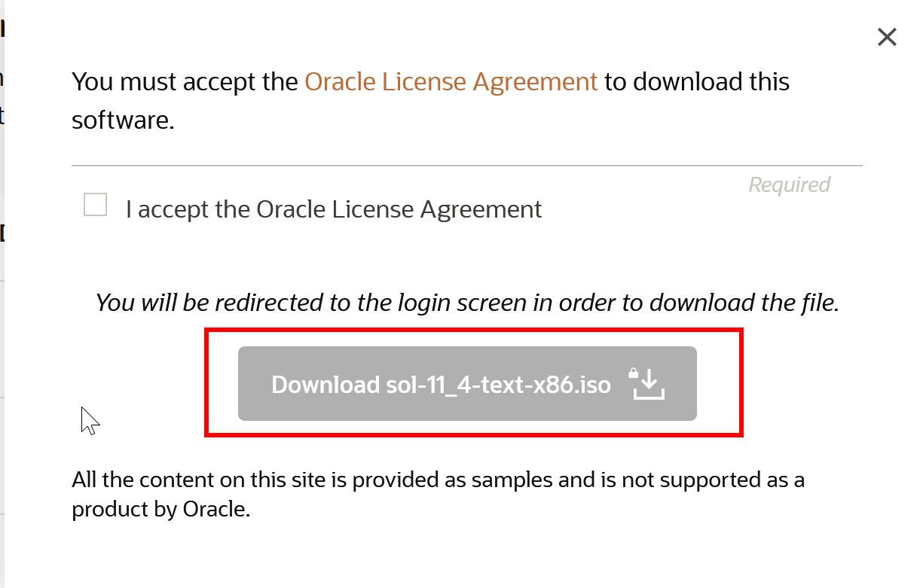Click the 'I accept the Oracle License Agreement' label

pos(334,209)
